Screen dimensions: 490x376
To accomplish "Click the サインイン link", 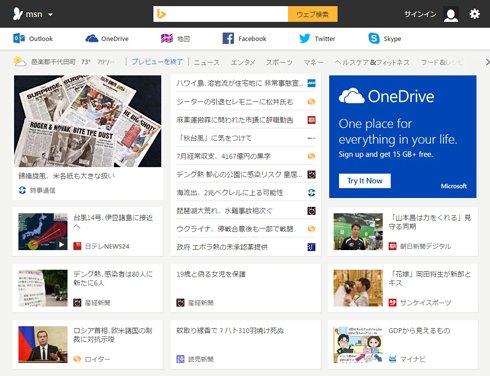I will (x=420, y=14).
